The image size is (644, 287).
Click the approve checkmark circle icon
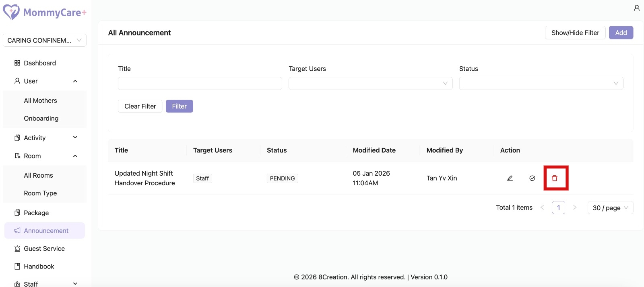[x=532, y=178]
